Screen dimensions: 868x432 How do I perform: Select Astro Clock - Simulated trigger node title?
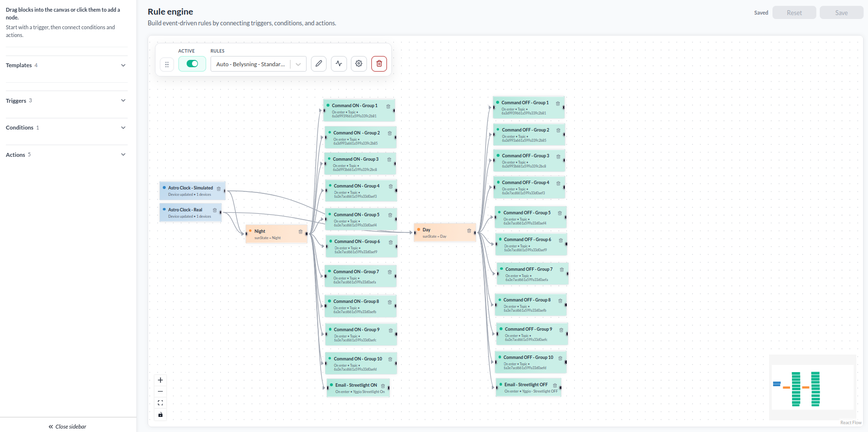[191, 188]
